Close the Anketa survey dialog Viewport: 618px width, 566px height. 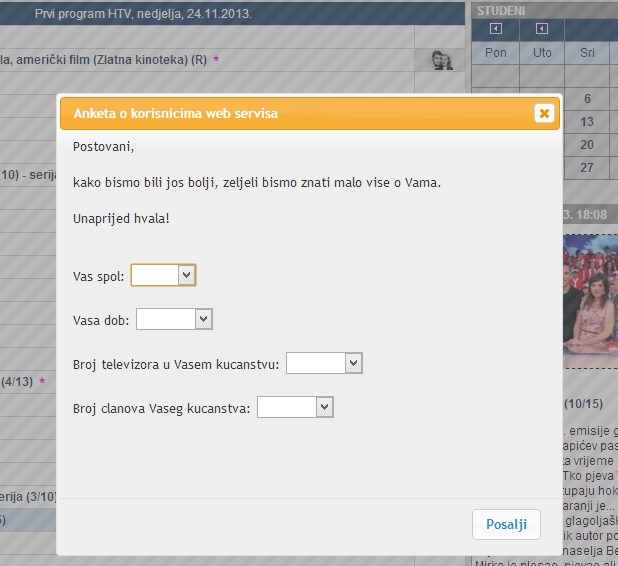point(544,113)
